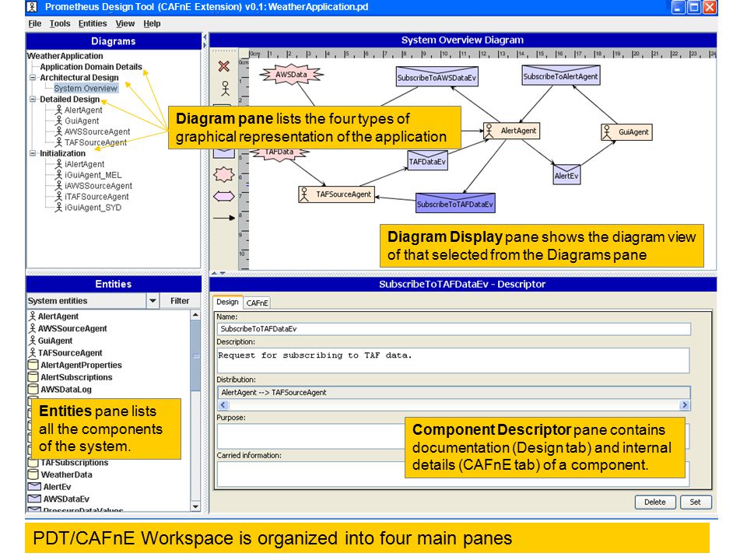Switch to the CAFnE tab
Viewport: 747px width, 560px height.
258,303
